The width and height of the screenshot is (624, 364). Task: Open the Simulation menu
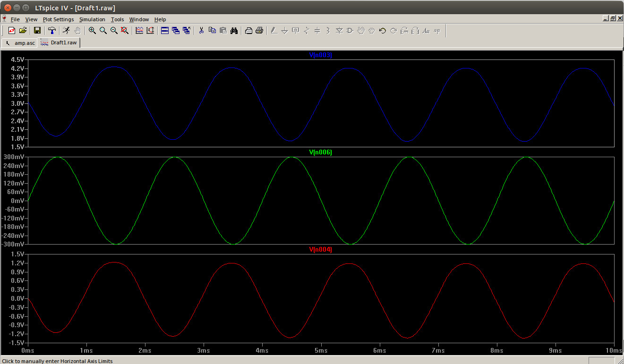[92, 19]
